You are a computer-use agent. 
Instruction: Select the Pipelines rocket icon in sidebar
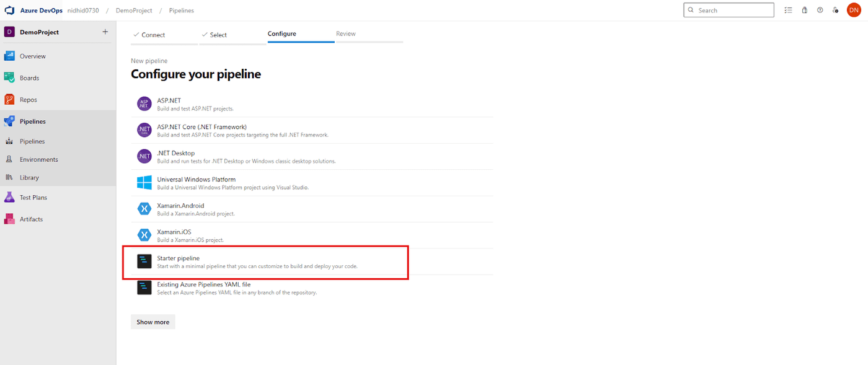click(9, 121)
